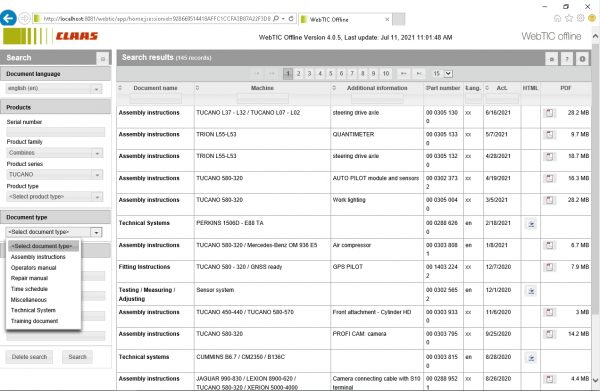The width and height of the screenshot is (600, 391).
Task: Sort by Additional information column arrows
Action: click(334, 88)
